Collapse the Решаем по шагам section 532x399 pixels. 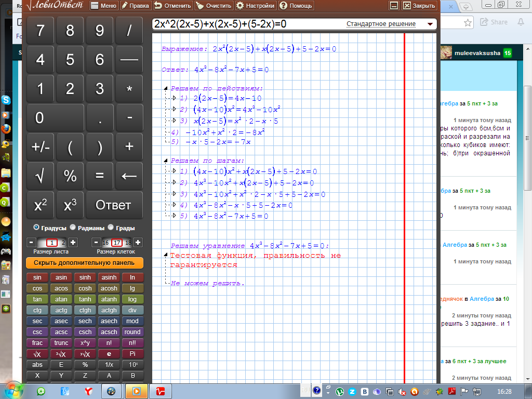pos(166,161)
